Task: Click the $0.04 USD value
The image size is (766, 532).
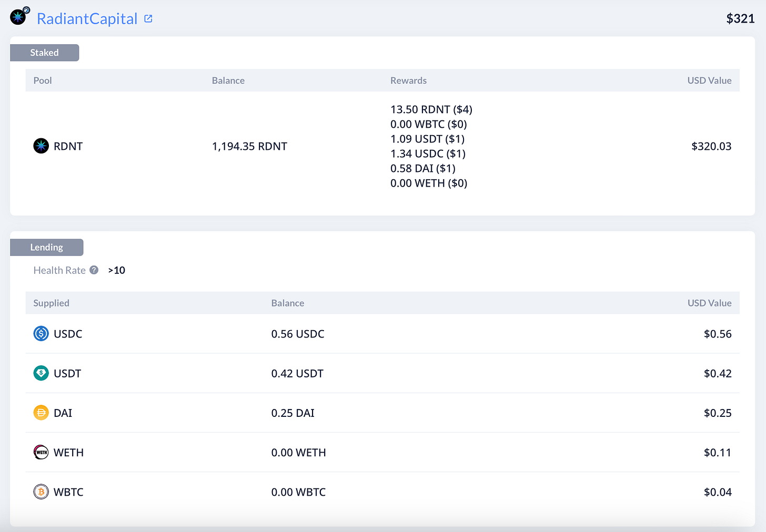Action: tap(718, 492)
